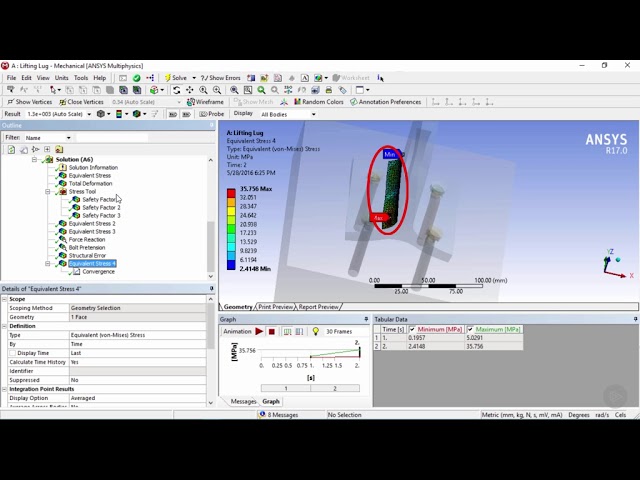Click the red maximum legend color band
Screen dimensions: 640x480
(x=231, y=193)
